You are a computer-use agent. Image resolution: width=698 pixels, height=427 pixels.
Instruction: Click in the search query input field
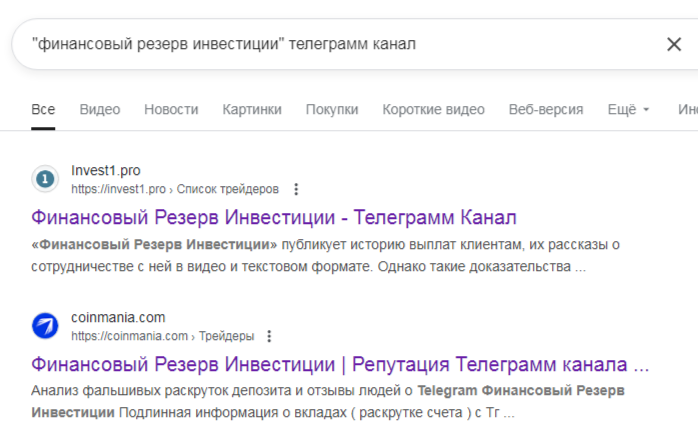pos(330,44)
